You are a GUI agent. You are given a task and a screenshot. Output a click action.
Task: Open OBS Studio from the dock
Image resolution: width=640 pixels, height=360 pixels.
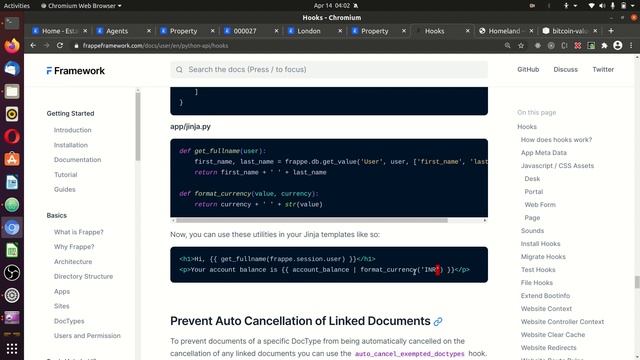tap(12, 273)
